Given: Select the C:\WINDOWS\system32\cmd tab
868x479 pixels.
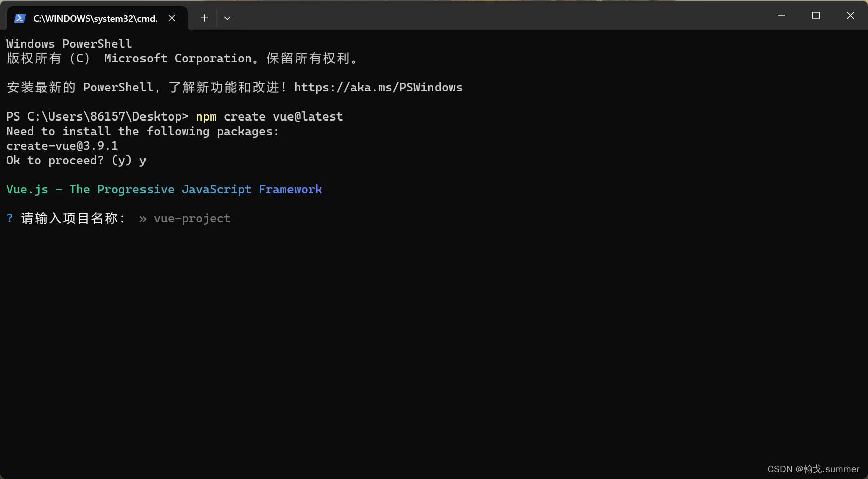Looking at the screenshot, I should pos(95,19).
